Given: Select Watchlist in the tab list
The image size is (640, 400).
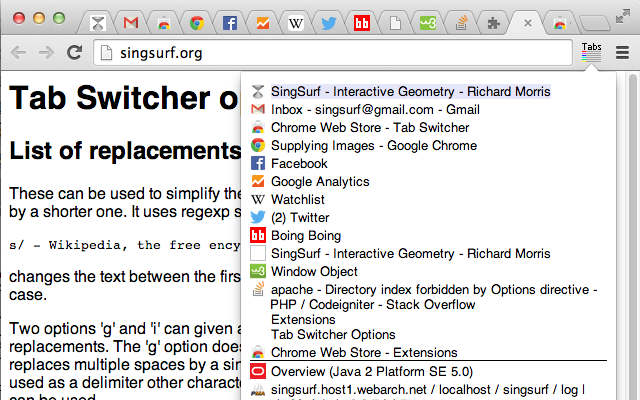Looking at the screenshot, I should [298, 199].
